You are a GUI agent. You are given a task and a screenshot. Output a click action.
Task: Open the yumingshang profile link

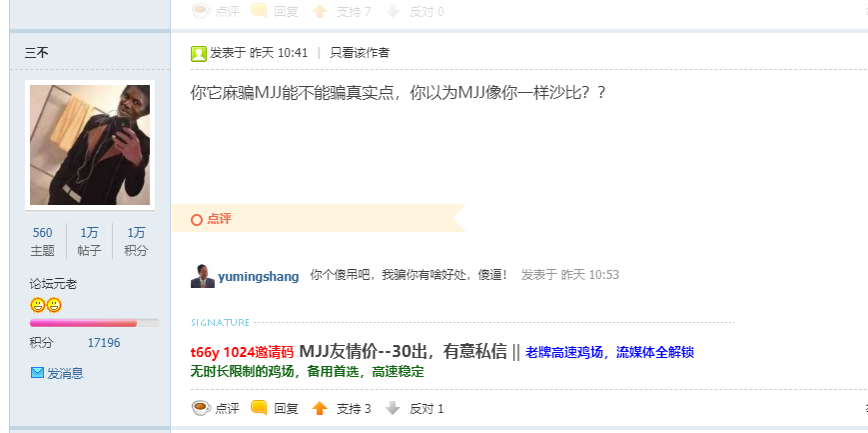click(259, 277)
